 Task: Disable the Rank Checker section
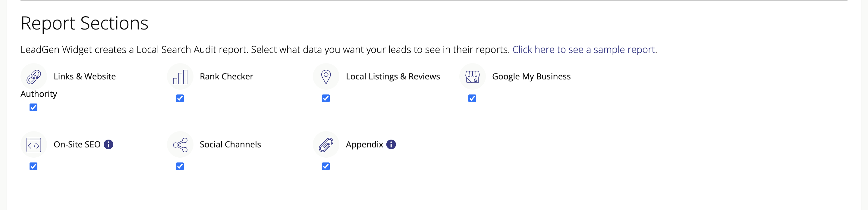(180, 98)
